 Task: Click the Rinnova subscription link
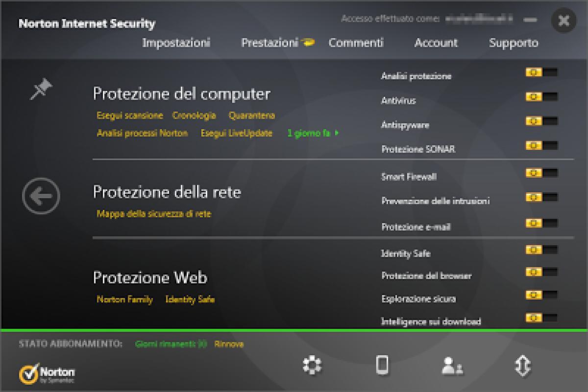click(x=228, y=344)
